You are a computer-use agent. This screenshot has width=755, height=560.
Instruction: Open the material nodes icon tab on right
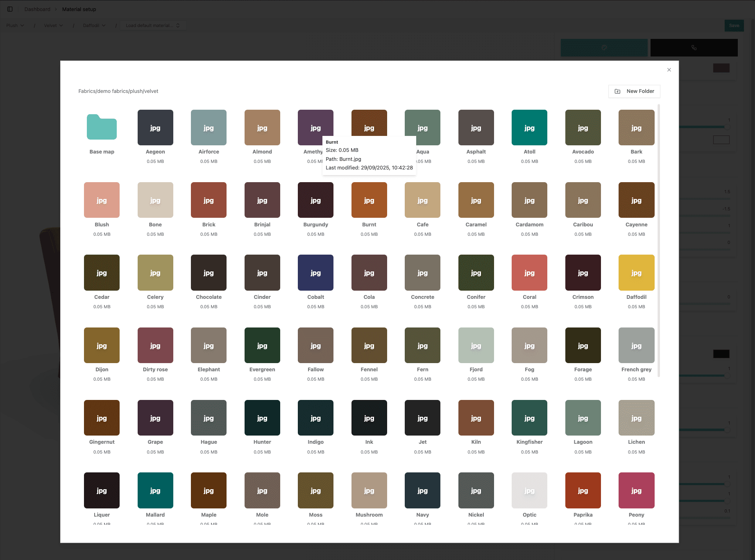tap(694, 47)
